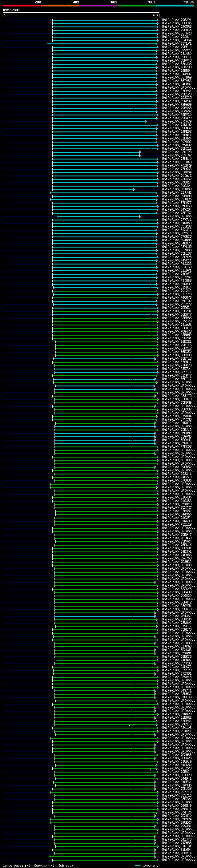
Task: Click the UniRef100_A8JIT5 hit label
Action: (x=176, y=396)
